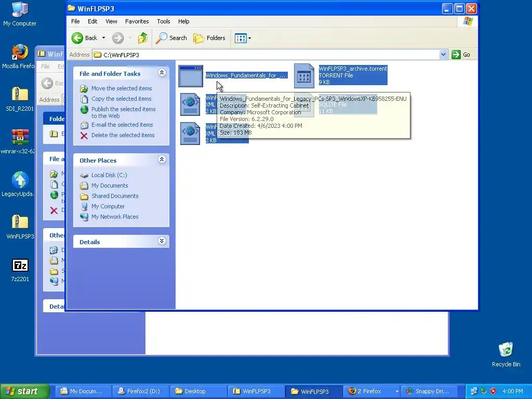Select the first XML file icon, second row
532x399 pixels.
190,104
